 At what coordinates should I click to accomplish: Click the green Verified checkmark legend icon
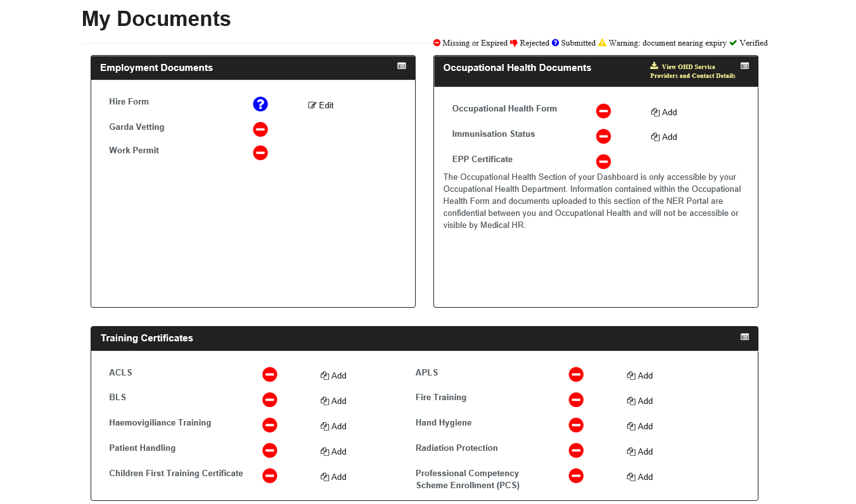click(733, 43)
